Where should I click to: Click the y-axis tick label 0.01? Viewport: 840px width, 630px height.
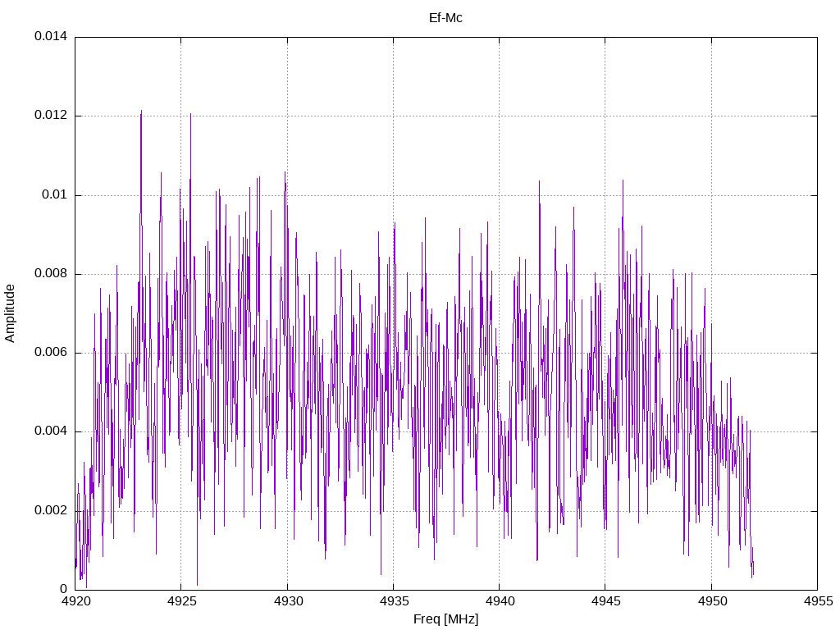tap(55, 194)
